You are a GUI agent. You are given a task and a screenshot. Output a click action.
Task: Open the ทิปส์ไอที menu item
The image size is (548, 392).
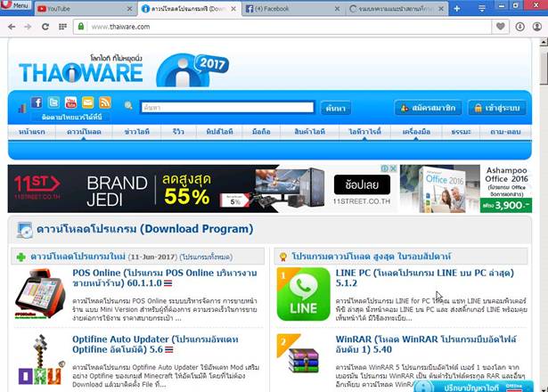219,132
